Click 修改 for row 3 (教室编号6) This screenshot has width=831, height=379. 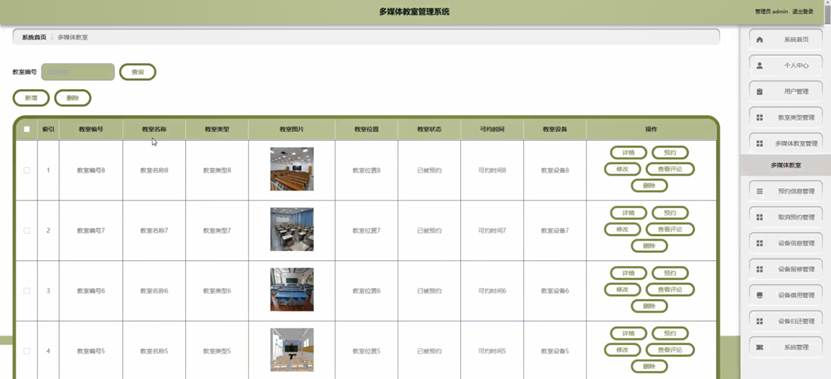(x=623, y=289)
